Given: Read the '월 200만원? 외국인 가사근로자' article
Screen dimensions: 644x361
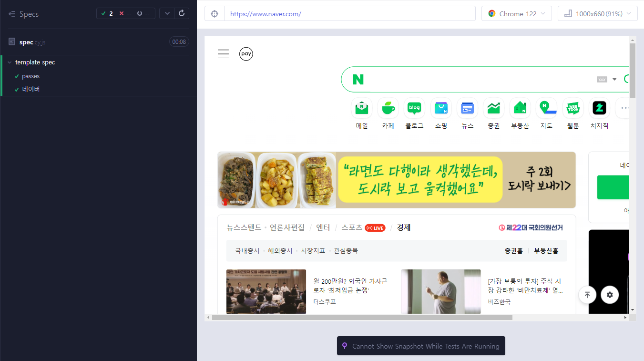Looking at the screenshot, I should coord(350,286).
